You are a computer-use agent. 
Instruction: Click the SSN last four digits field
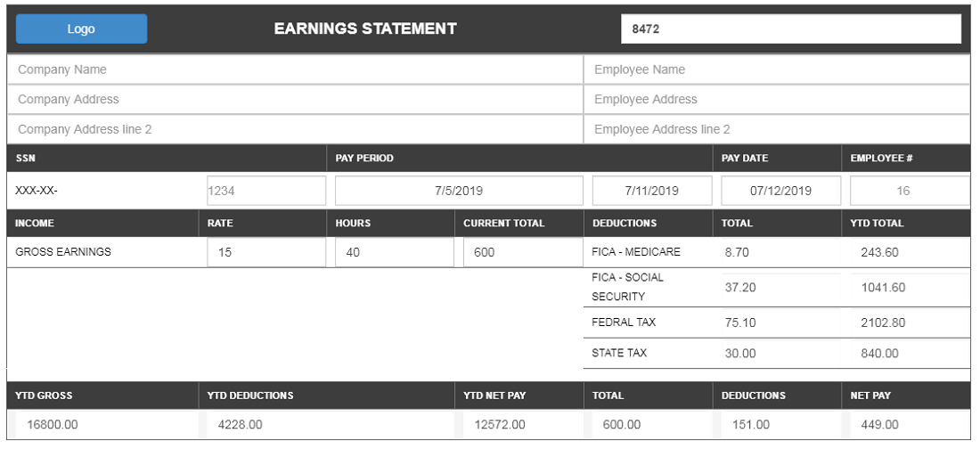(265, 191)
